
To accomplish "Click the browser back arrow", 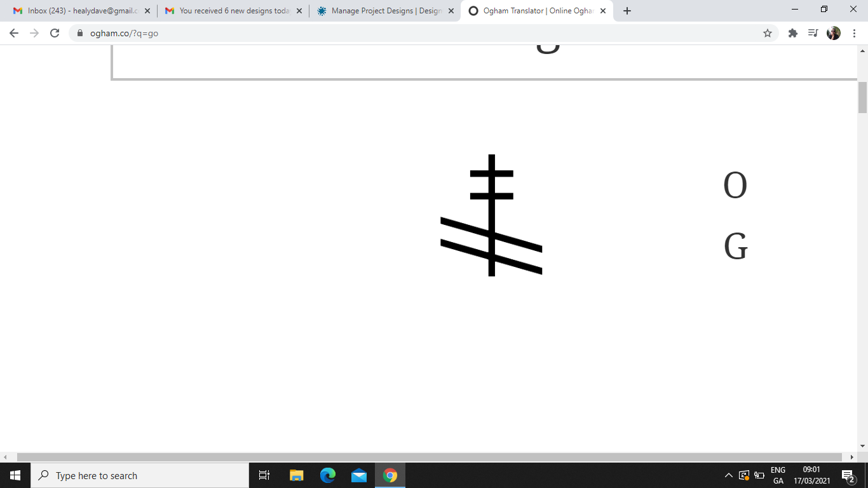I will pyautogui.click(x=14, y=33).
